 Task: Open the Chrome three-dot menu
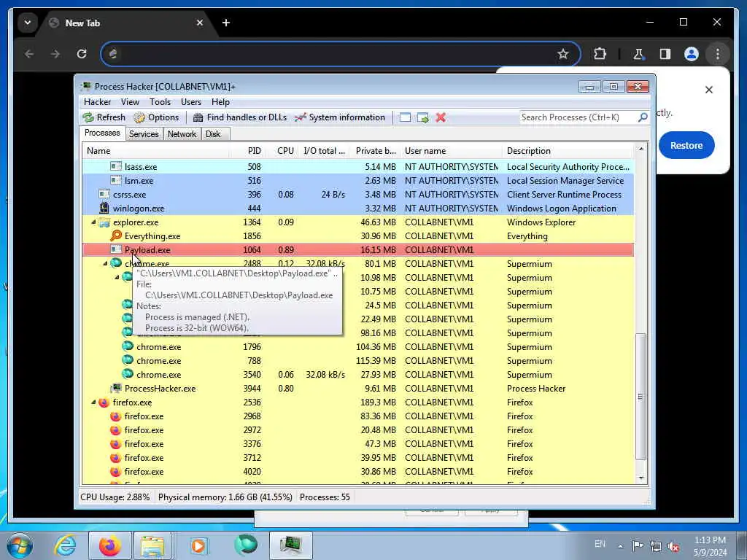tap(718, 54)
